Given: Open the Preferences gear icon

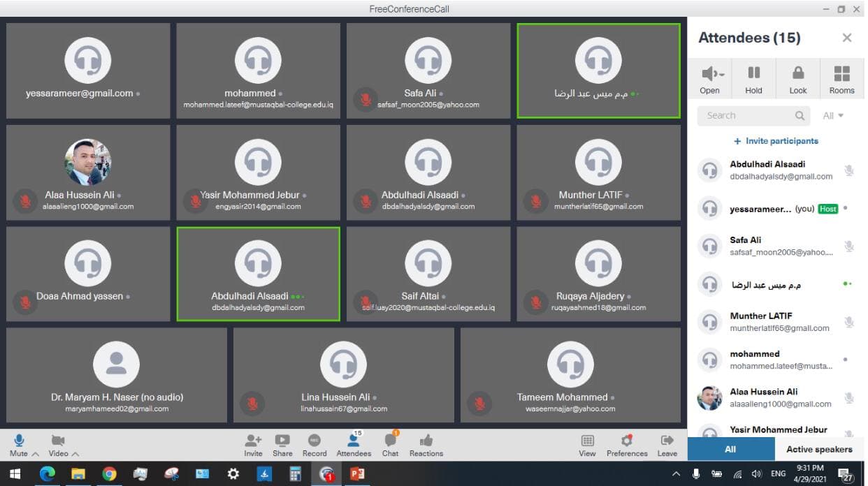Looking at the screenshot, I should [x=627, y=441].
